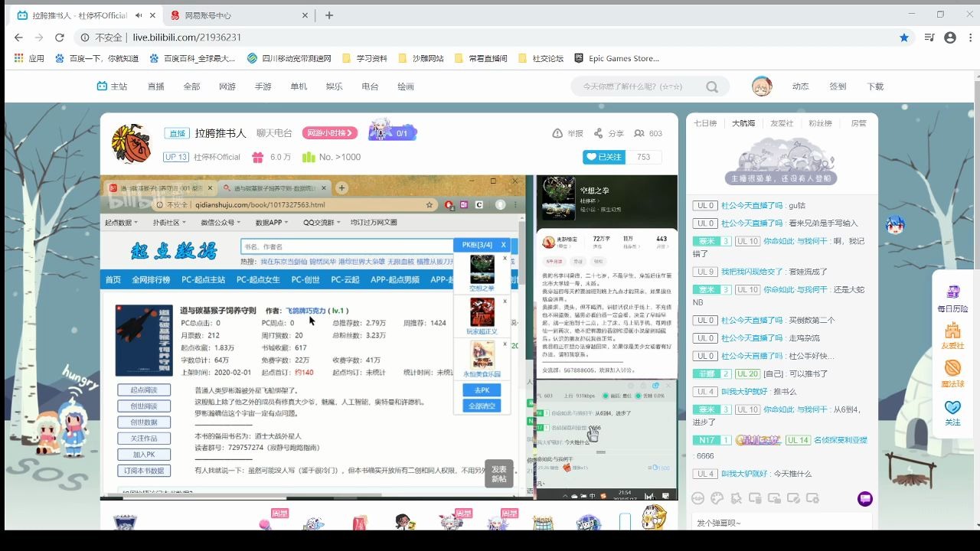Open the 应用 apps shortcut
The image size is (980, 551).
point(29,58)
